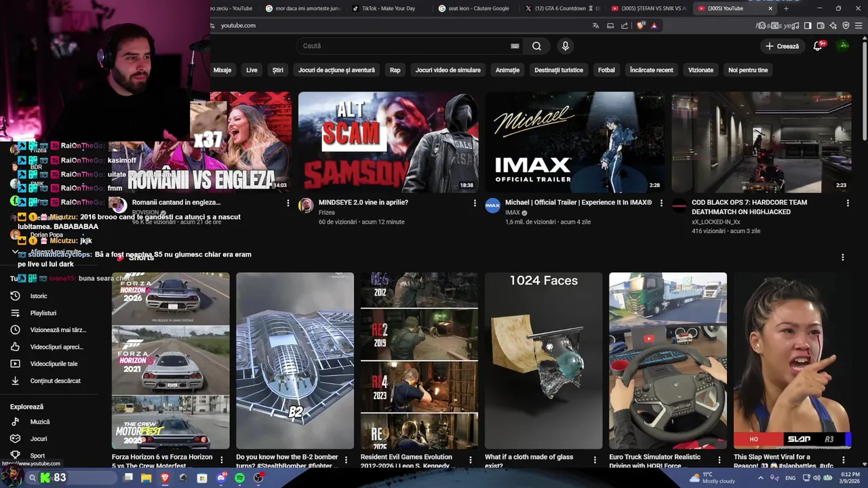This screenshot has height=488, width=868.
Task: Open Brave Rewards triangle icon
Action: tap(654, 26)
